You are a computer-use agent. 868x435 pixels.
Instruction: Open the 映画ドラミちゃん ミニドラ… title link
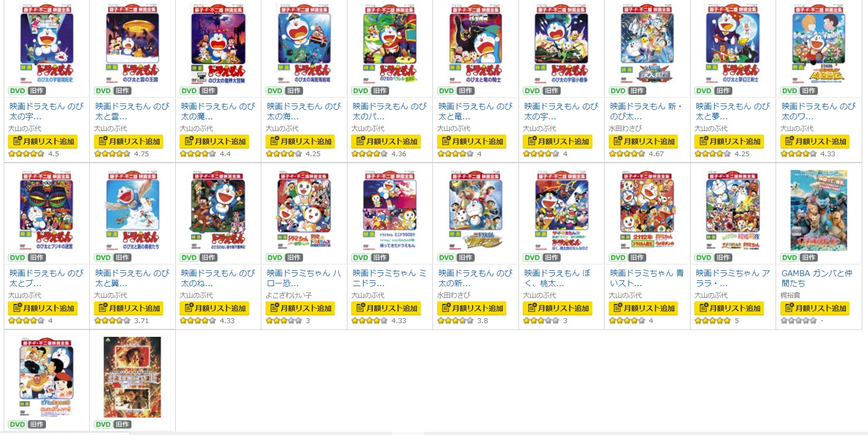click(x=390, y=278)
